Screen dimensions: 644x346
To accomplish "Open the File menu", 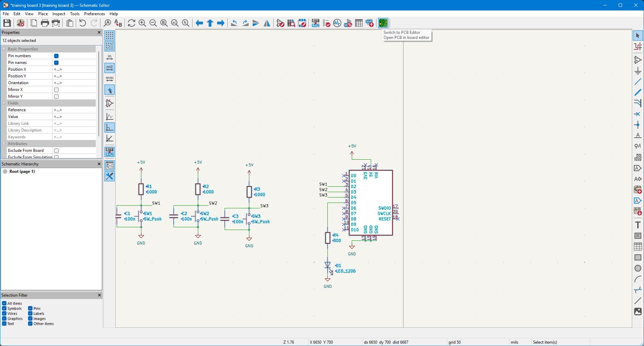I will (x=6, y=14).
